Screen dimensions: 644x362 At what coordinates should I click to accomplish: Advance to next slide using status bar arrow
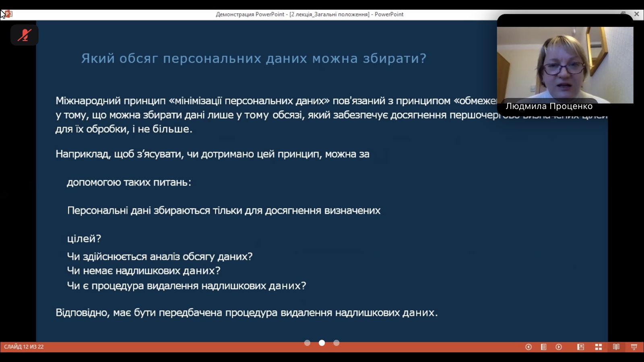click(x=559, y=347)
